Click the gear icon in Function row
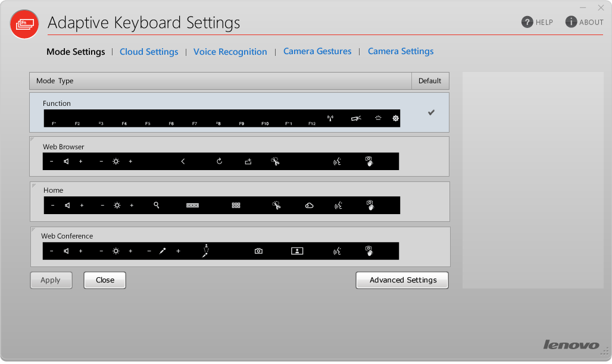Viewport: 612px width, 364px height. (395, 118)
